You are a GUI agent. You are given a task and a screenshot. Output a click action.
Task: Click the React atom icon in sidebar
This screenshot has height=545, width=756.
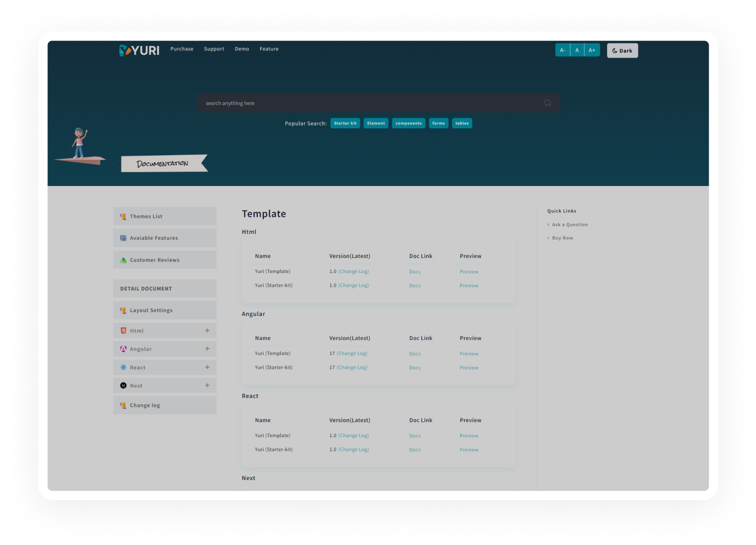[124, 367]
